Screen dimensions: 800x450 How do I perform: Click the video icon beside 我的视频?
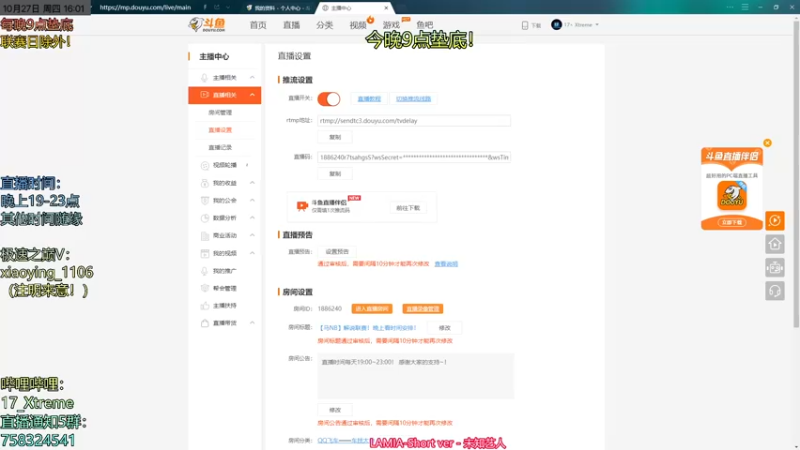(x=205, y=253)
